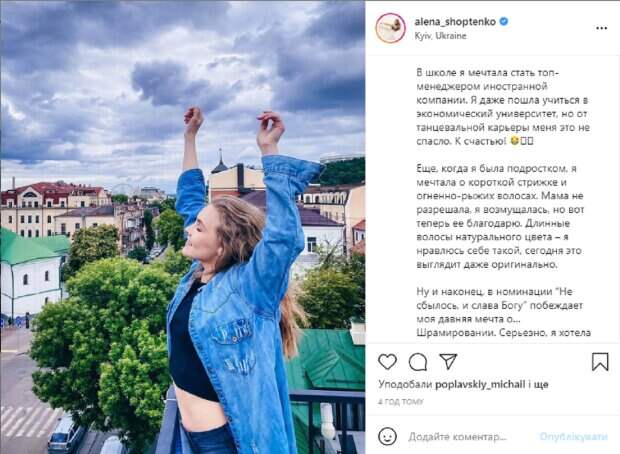Viewport: 620px width, 454px height.
Task: Open emoji picker smiley icon
Action: pos(387,436)
